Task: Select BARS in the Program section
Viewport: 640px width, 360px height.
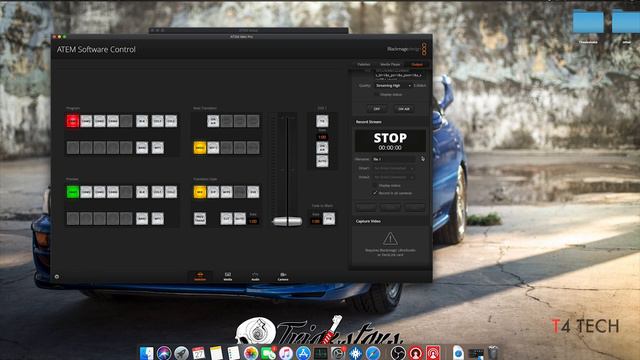Action: coord(142,148)
